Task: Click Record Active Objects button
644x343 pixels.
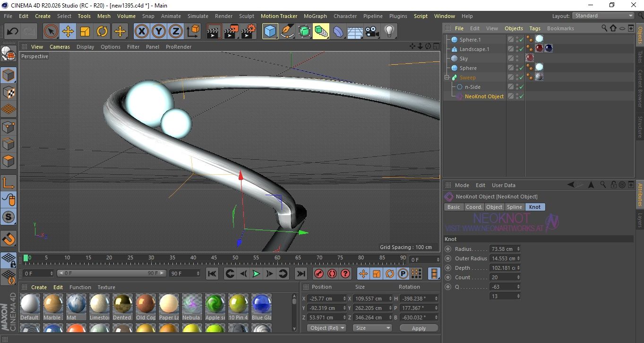Action: pyautogui.click(x=319, y=274)
